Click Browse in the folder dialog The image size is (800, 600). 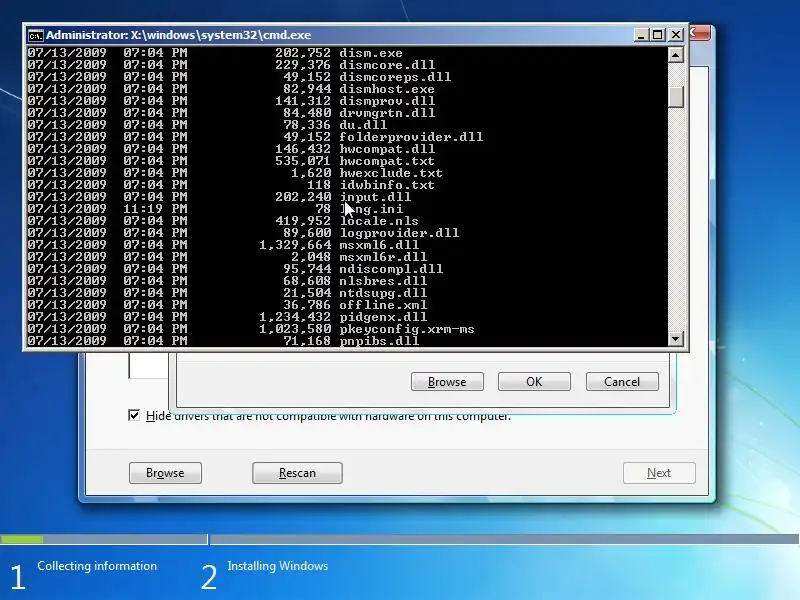pos(447,382)
